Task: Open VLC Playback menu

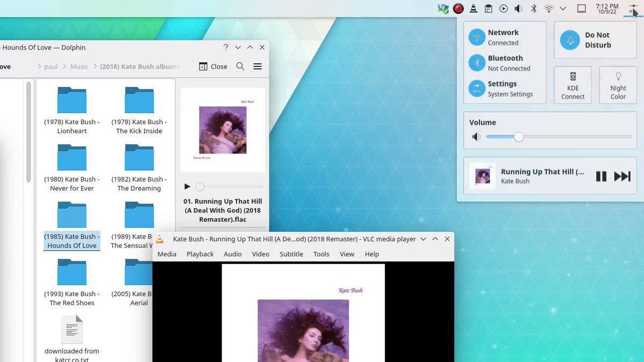Action: 200,254
